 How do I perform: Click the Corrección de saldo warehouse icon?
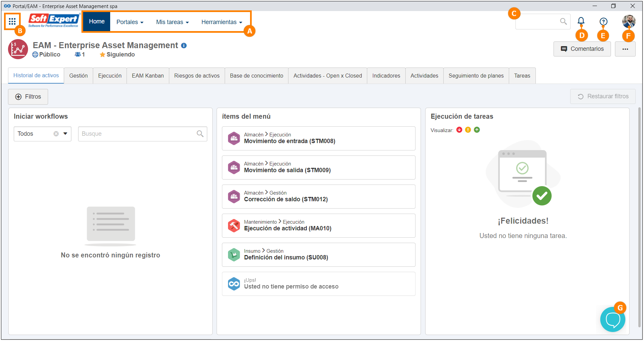click(234, 196)
